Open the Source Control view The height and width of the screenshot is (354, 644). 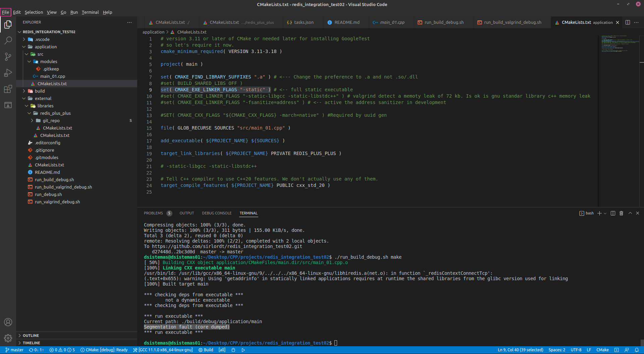coord(8,56)
